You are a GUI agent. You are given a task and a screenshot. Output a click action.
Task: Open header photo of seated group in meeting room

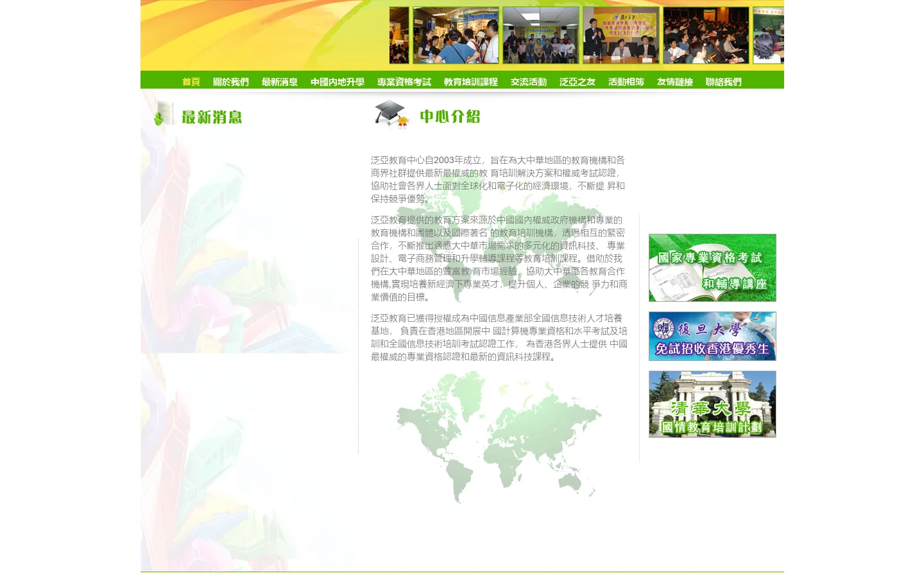pos(541,35)
